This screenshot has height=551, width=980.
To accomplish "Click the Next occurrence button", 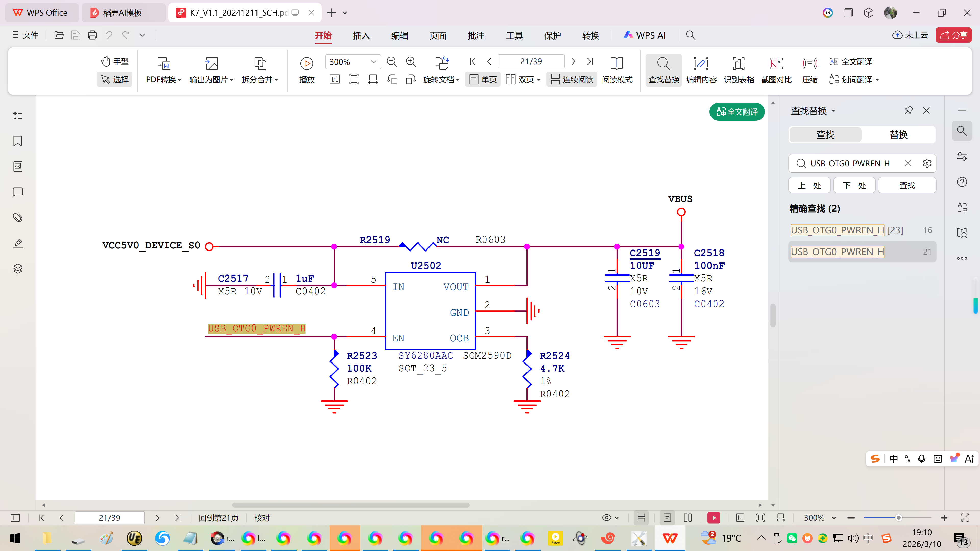I will 854,185.
